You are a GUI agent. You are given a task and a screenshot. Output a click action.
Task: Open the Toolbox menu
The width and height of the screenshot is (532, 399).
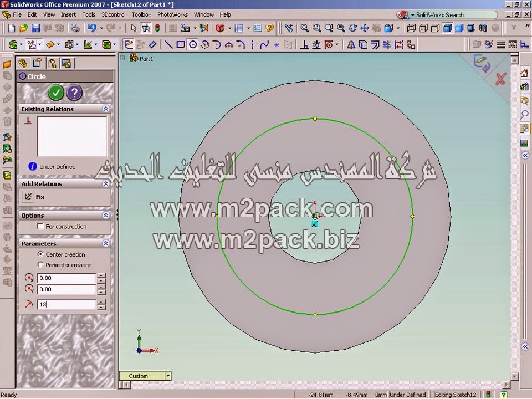pyautogui.click(x=141, y=14)
